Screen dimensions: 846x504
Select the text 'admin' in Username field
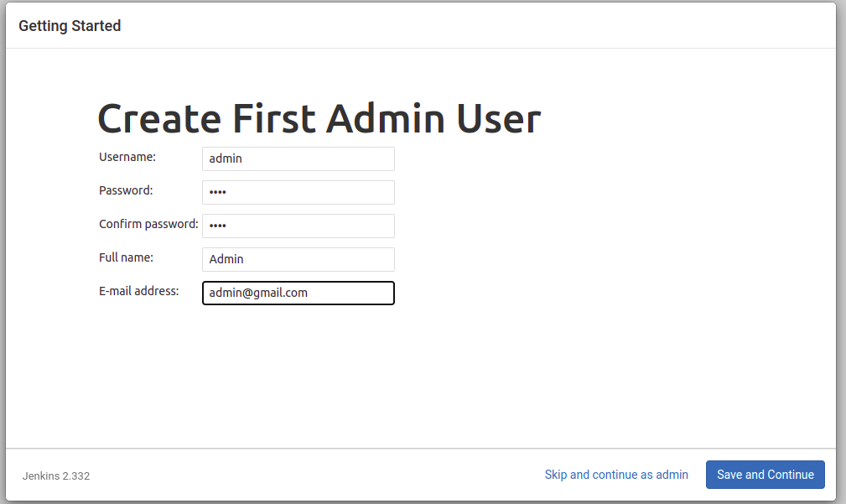point(222,158)
